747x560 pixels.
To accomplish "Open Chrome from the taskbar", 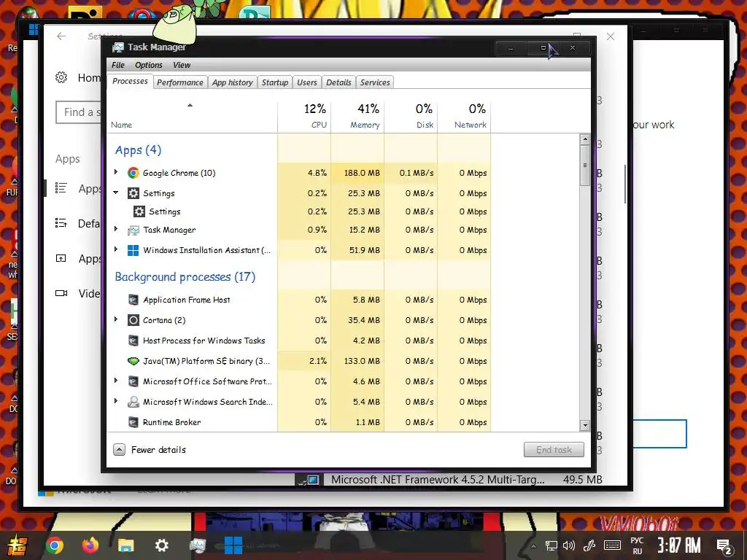I will pyautogui.click(x=54, y=545).
